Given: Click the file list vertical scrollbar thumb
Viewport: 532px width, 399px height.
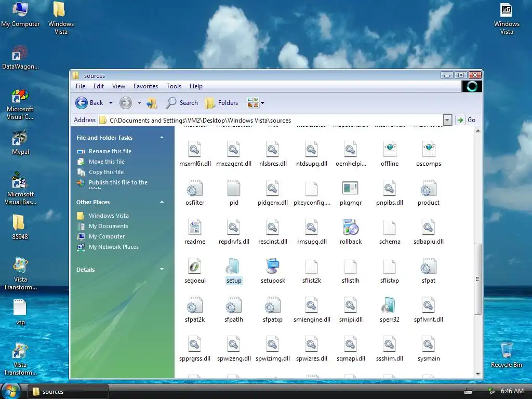Looking at the screenshot, I should [478, 279].
